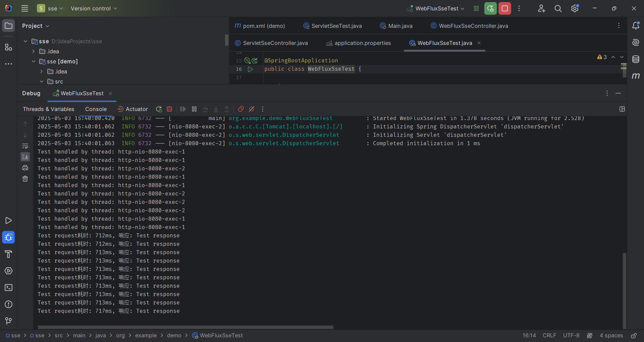This screenshot has height=342, width=644.
Task: Open WebFluxSseTest run configuration dropdown
Action: [435, 8]
